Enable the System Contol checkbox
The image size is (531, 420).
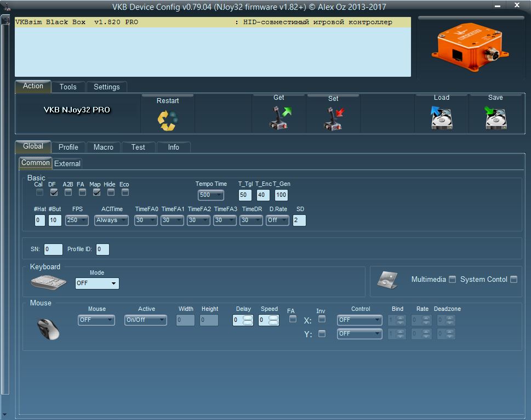[x=513, y=280]
